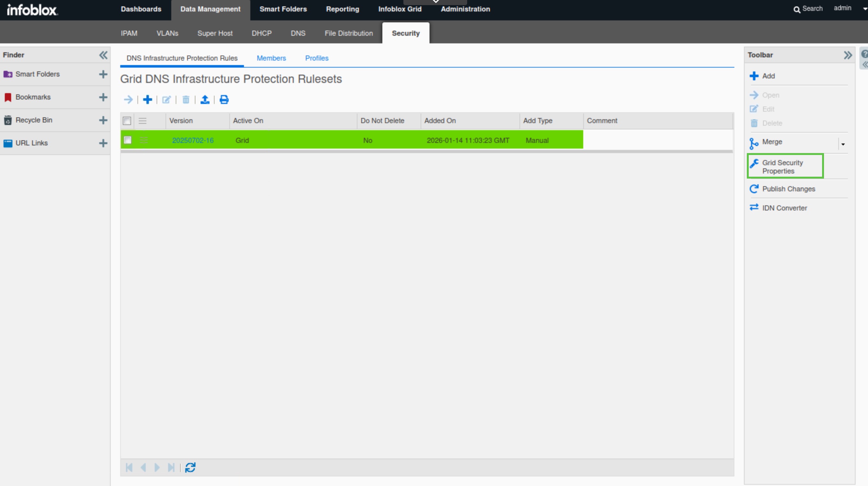The height and width of the screenshot is (486, 868).
Task: Open the IDN Converter tool
Action: point(784,208)
